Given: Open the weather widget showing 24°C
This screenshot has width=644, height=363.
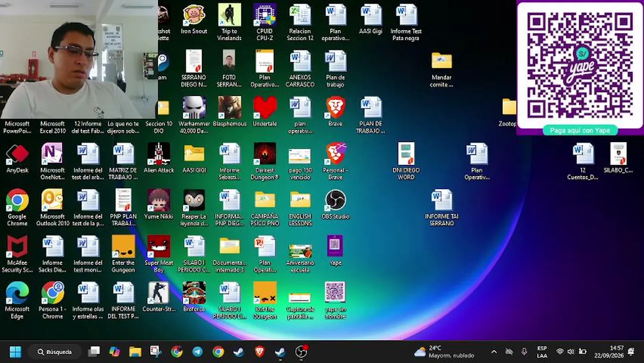Looking at the screenshot, I should 443,351.
